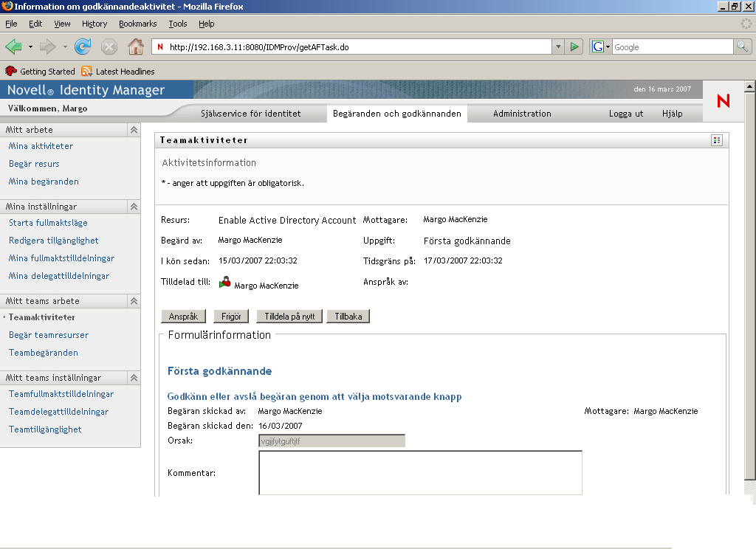Open Begär teamresurser link
756x549 pixels.
click(x=49, y=335)
